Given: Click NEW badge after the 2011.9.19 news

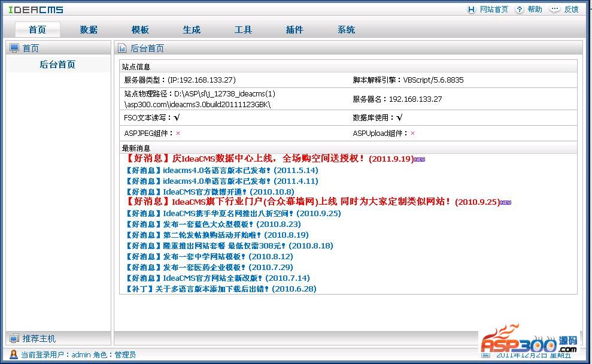Looking at the screenshot, I should (x=420, y=160).
